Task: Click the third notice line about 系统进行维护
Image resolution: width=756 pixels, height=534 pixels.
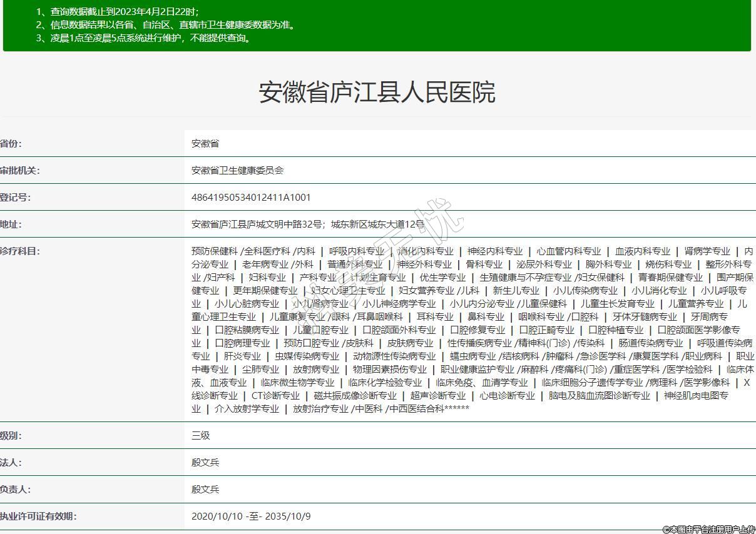Action: (144, 38)
